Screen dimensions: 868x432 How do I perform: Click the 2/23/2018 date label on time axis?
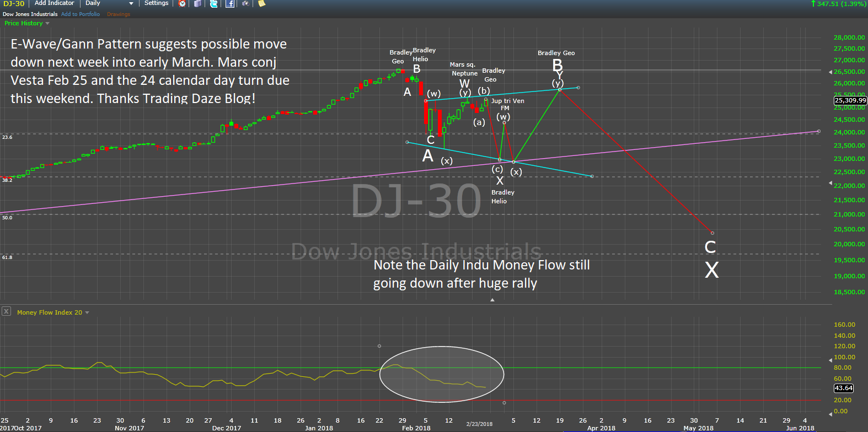click(x=479, y=424)
